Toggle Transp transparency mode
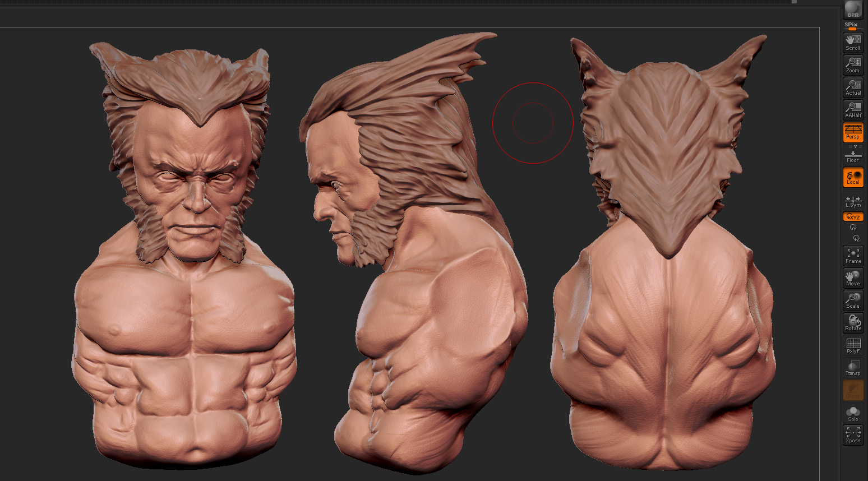Viewport: 868px width, 481px height. pyautogui.click(x=853, y=368)
